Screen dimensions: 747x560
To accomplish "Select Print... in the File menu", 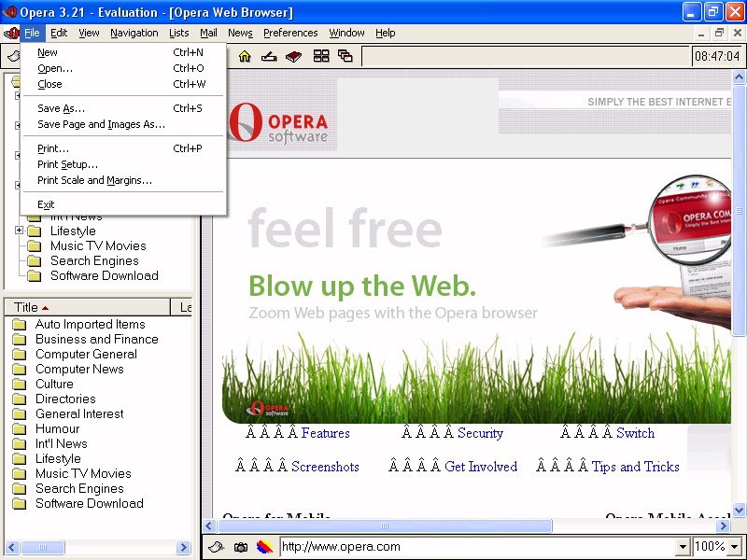I will (x=123, y=148).
